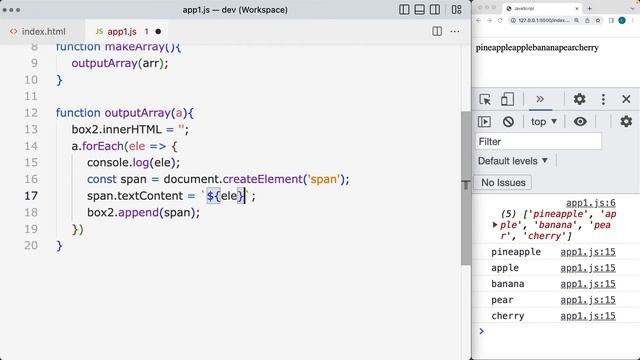The width and height of the screenshot is (640, 360).
Task: Click 'outputArray(arr);' on line 9
Action: click(x=120, y=63)
